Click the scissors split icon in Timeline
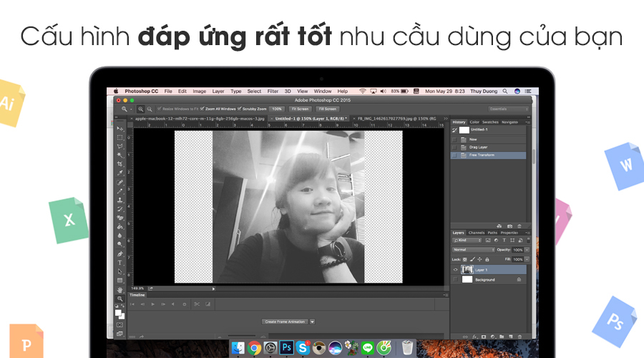Viewport: 644px width, 358px height. pyautogui.click(x=197, y=304)
